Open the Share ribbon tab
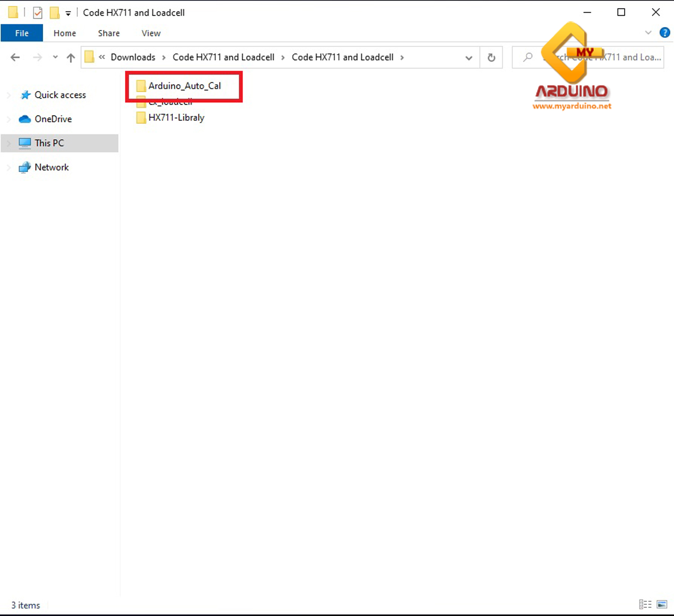This screenshot has height=616, width=674. [x=109, y=33]
